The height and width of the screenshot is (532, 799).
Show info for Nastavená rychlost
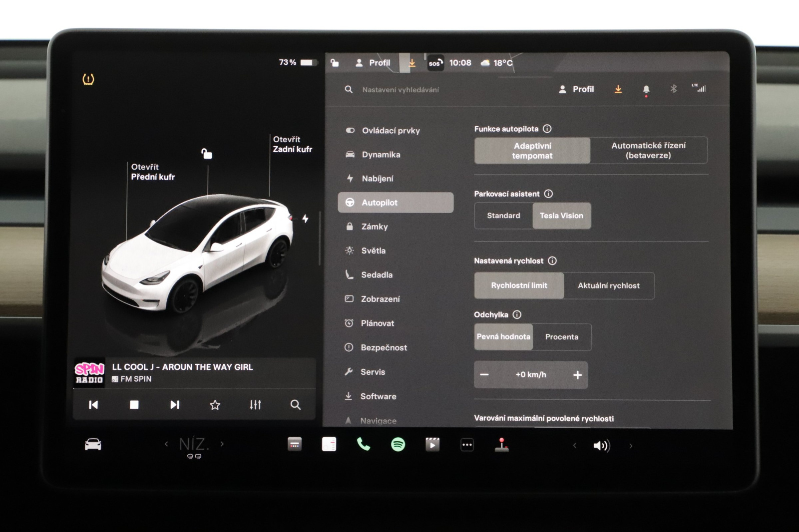tap(552, 261)
